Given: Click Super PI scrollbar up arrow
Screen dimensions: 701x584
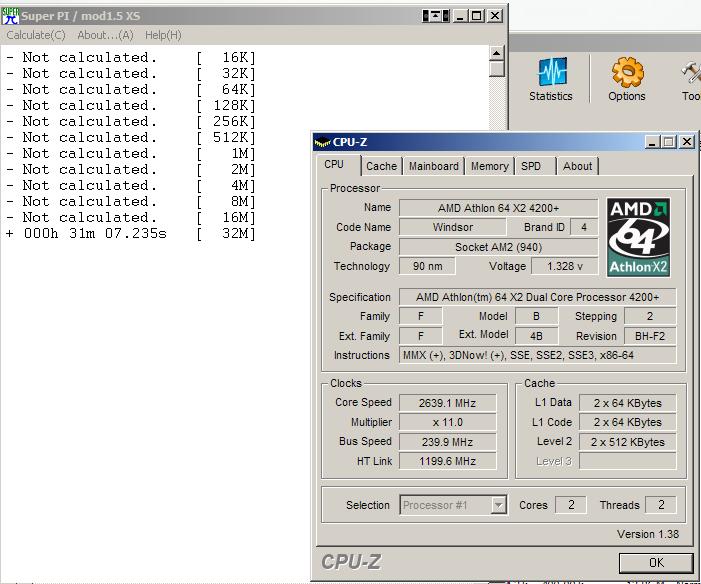Looking at the screenshot, I should (x=497, y=53).
